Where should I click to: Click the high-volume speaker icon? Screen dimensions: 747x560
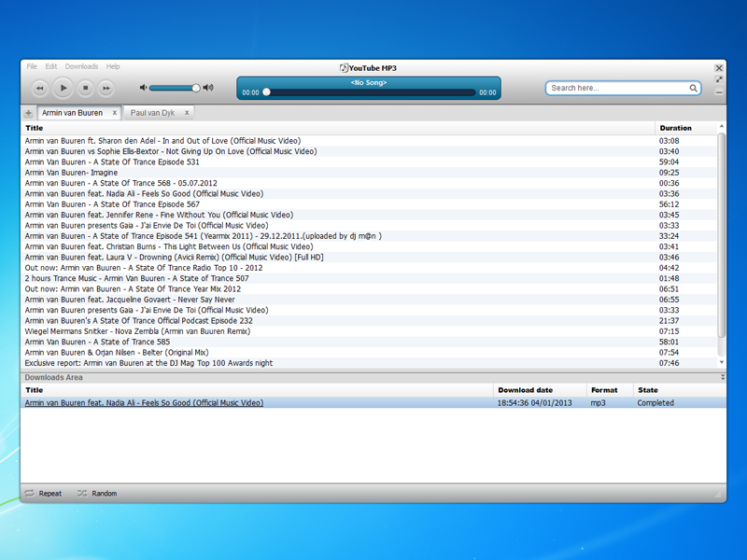pyautogui.click(x=208, y=88)
